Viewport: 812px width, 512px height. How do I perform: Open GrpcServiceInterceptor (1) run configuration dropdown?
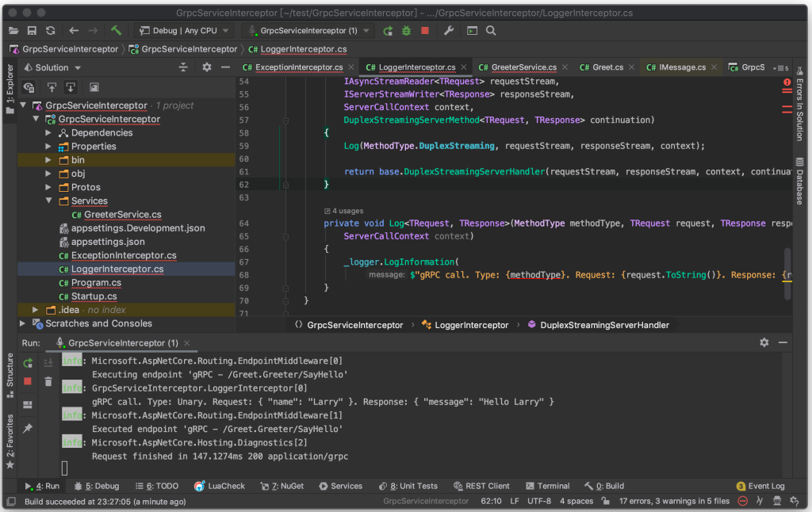pyautogui.click(x=309, y=31)
